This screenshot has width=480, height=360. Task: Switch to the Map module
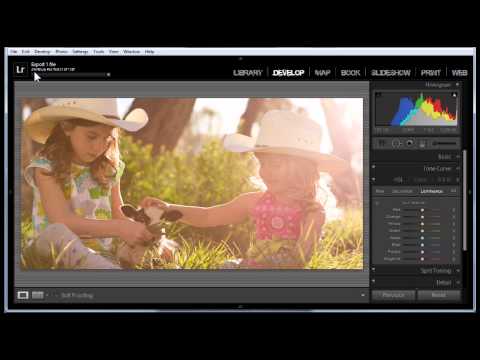(322, 73)
